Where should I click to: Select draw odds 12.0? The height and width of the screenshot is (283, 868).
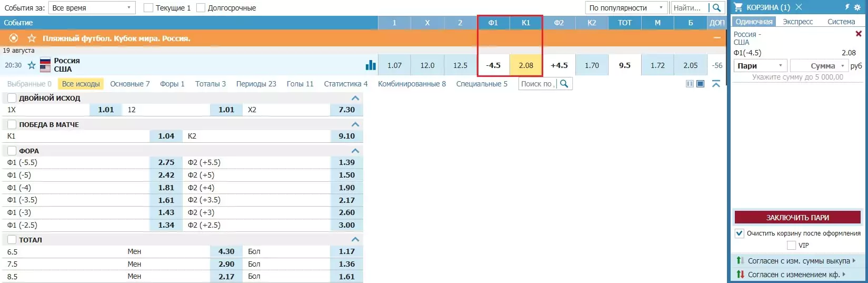click(x=427, y=65)
